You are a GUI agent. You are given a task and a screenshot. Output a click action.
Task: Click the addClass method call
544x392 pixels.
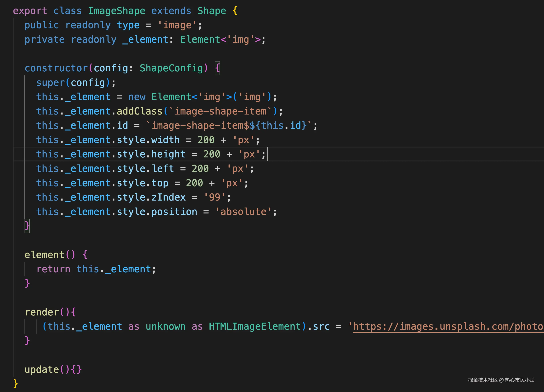[140, 111]
